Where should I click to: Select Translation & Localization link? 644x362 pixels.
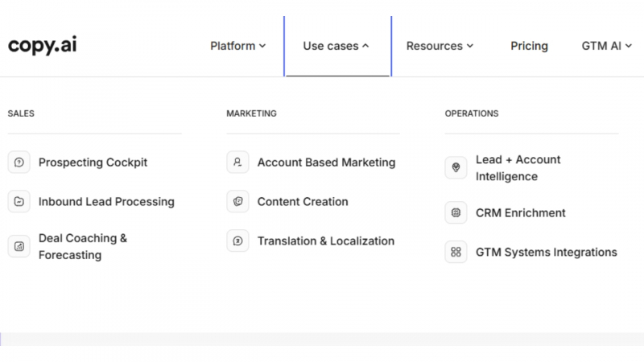[326, 241]
